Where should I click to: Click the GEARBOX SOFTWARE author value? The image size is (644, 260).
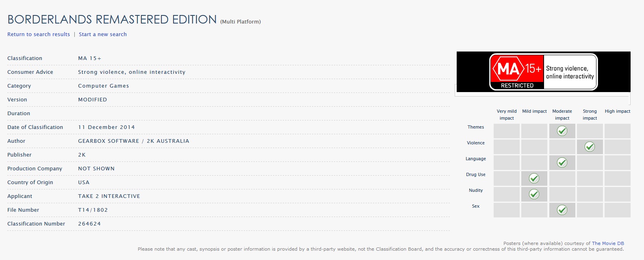108,141
